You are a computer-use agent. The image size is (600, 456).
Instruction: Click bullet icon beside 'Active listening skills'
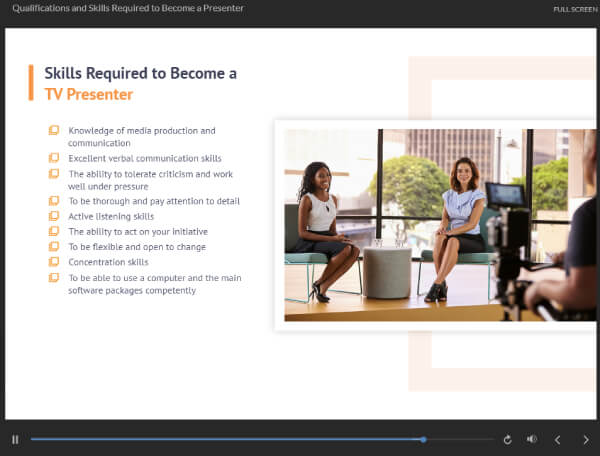[54, 216]
